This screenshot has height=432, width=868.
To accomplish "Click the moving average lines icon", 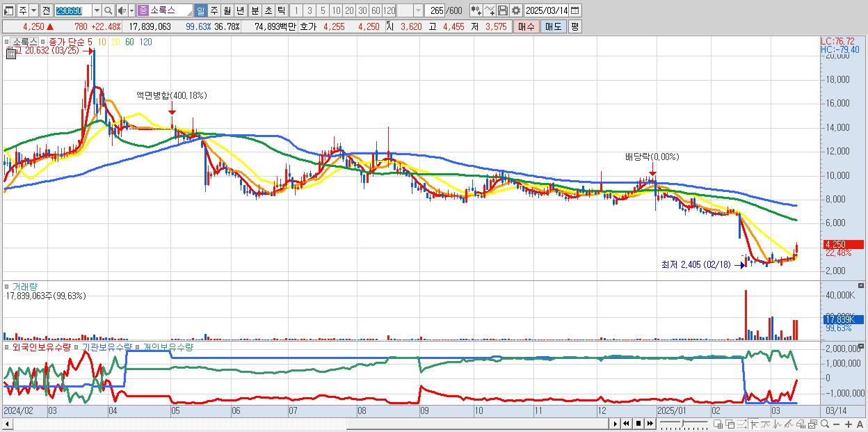I will click(765, 424).
